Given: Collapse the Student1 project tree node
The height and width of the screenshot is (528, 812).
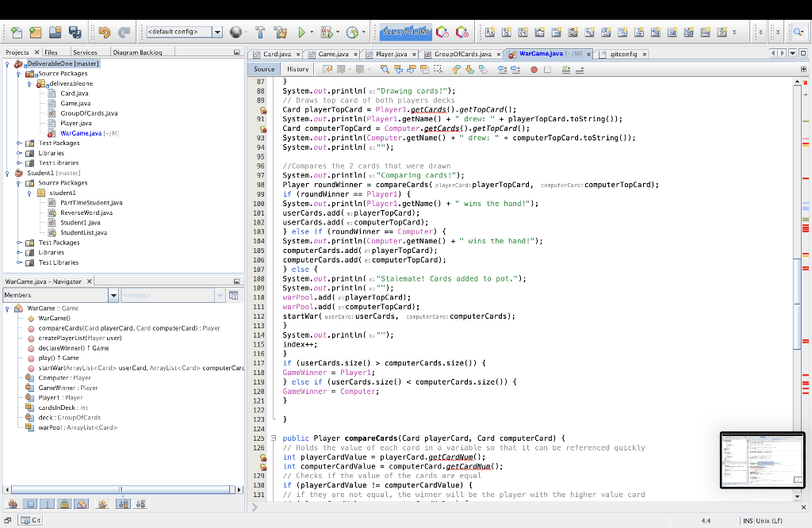Looking at the screenshot, I should tap(8, 173).
